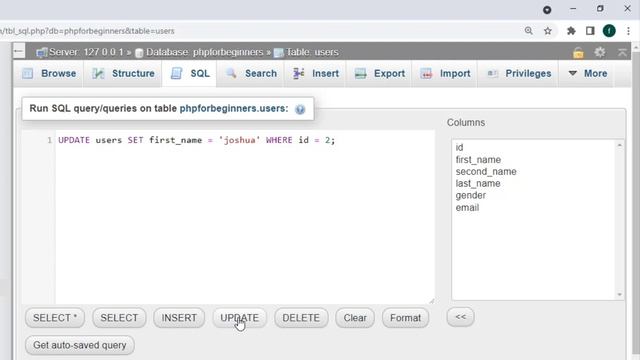Open Table users breadcrumb link
This screenshot has width=640, height=360.
[312, 52]
